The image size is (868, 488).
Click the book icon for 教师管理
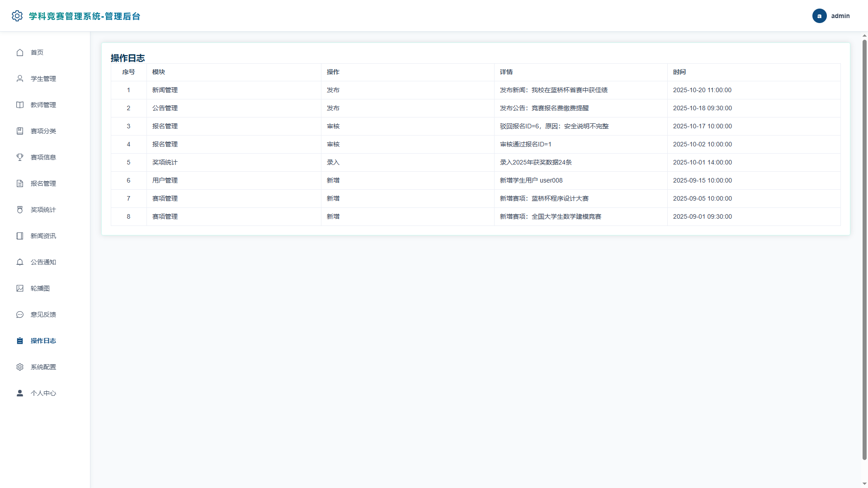pyautogui.click(x=20, y=105)
